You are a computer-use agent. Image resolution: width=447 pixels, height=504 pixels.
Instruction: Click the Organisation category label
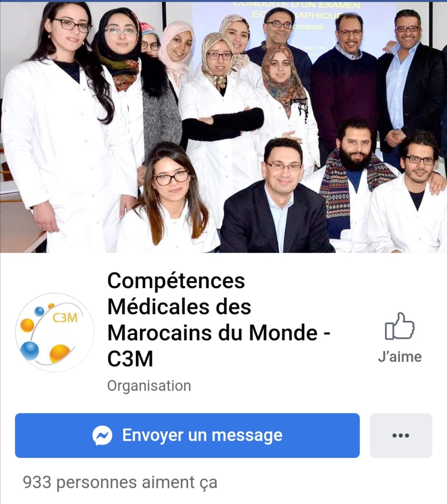click(x=149, y=386)
